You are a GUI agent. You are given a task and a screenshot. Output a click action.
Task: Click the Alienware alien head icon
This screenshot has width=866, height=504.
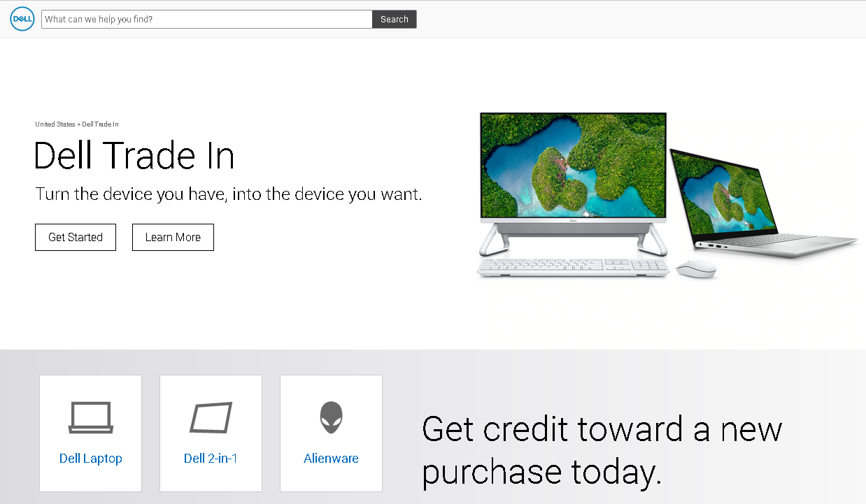click(x=332, y=417)
